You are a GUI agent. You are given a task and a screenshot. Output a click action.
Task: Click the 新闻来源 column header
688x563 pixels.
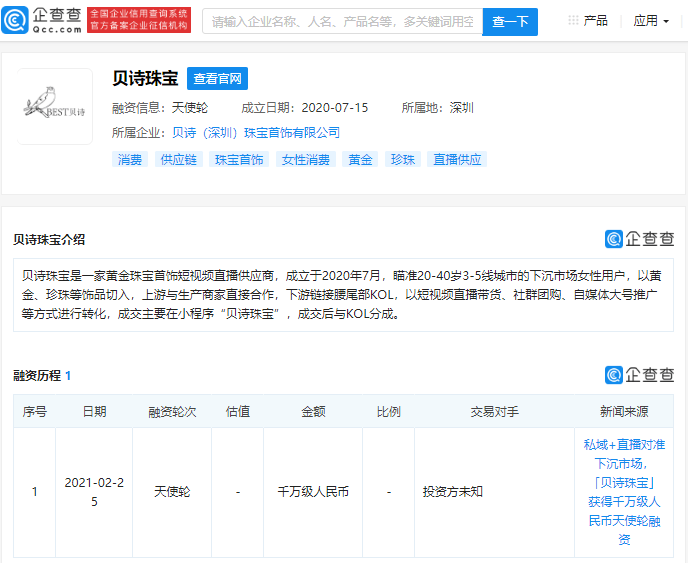click(x=624, y=411)
